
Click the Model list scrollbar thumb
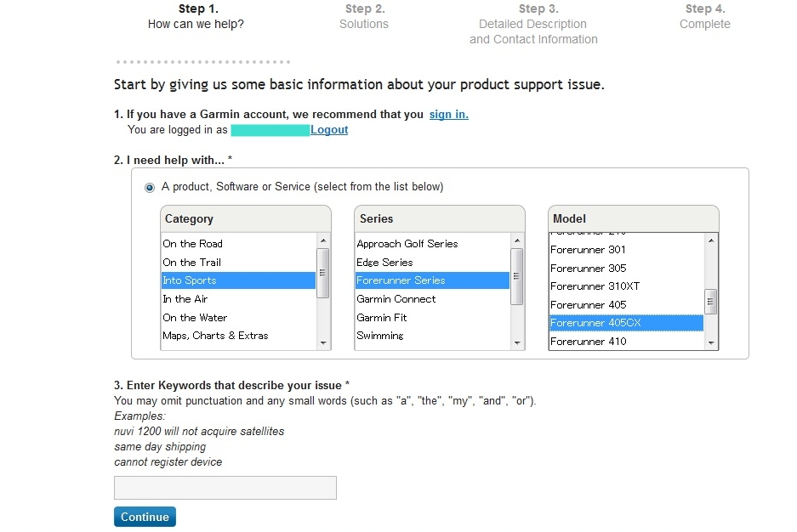click(710, 302)
